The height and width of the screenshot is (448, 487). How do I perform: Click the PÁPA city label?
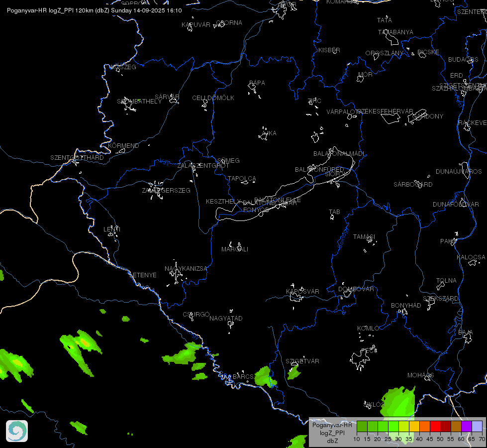coord(257,83)
